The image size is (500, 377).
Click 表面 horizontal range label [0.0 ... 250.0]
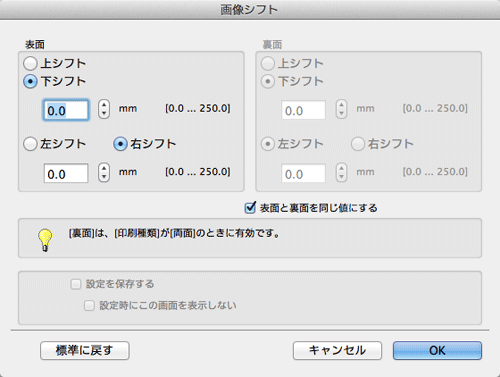tap(198, 172)
